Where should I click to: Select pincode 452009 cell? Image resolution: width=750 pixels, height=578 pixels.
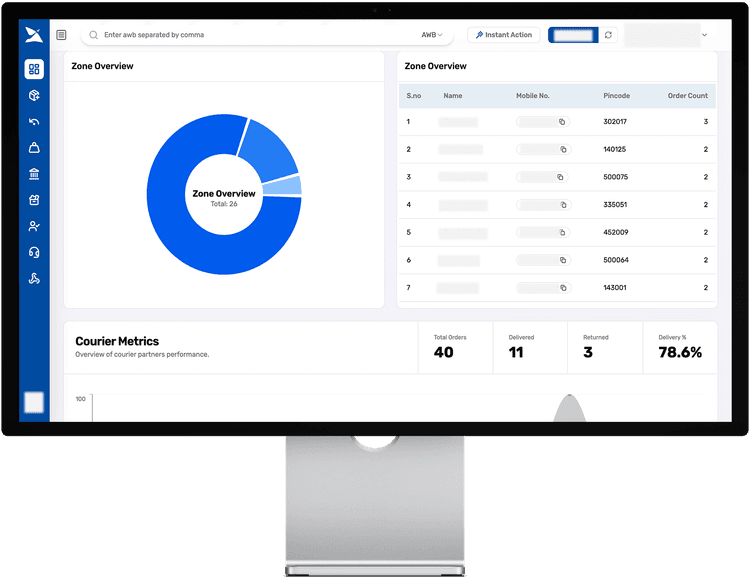[x=616, y=233]
